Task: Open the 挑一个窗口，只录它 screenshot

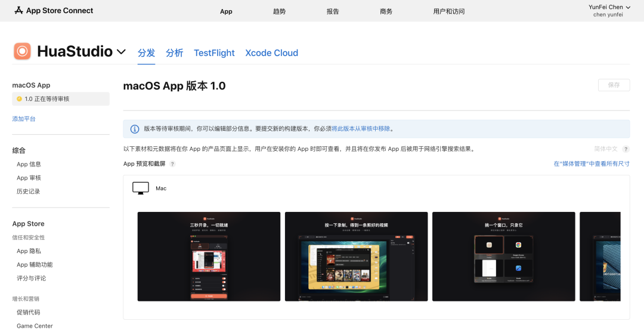Action: 503,257
